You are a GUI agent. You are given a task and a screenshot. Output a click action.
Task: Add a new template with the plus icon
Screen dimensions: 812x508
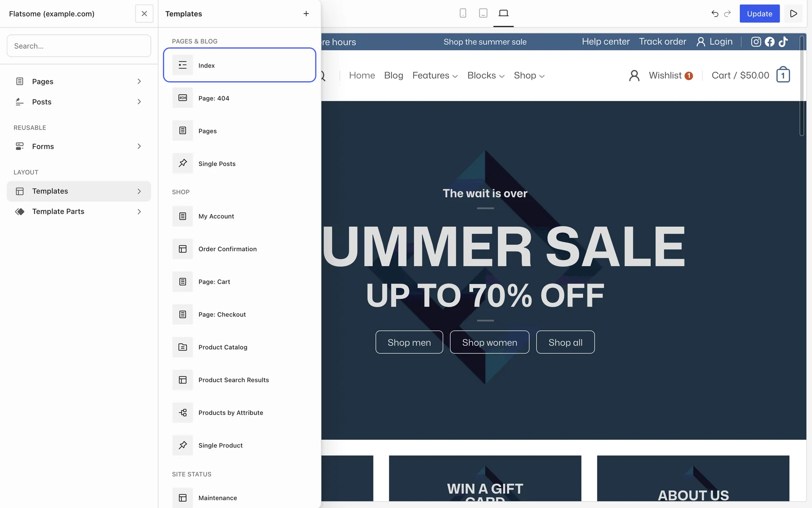click(306, 14)
